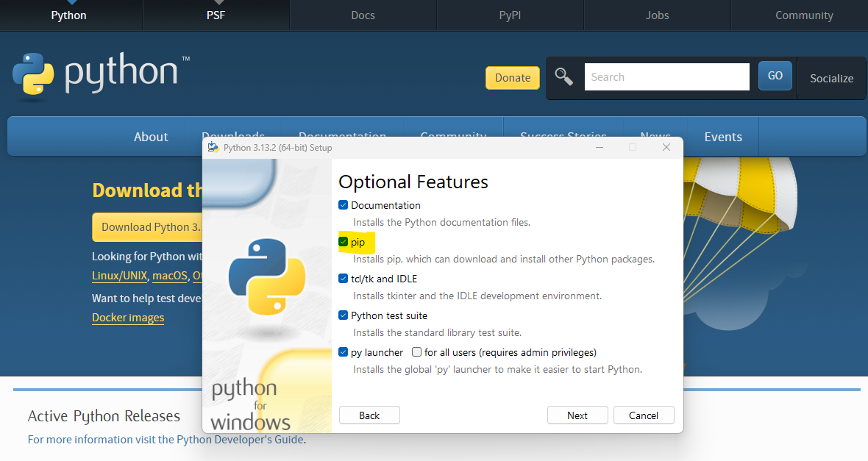Click the magnifying glass search icon
Viewport: 868px width, 461px height.
point(563,76)
